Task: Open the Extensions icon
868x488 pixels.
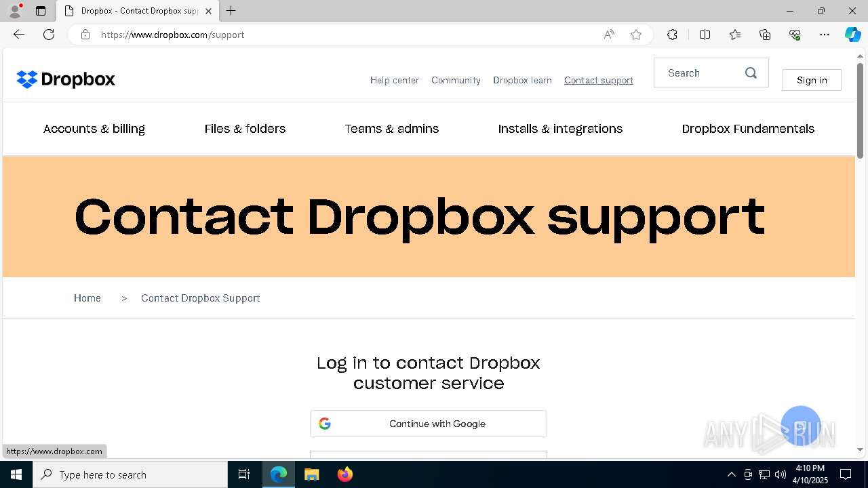Action: pyautogui.click(x=672, y=35)
